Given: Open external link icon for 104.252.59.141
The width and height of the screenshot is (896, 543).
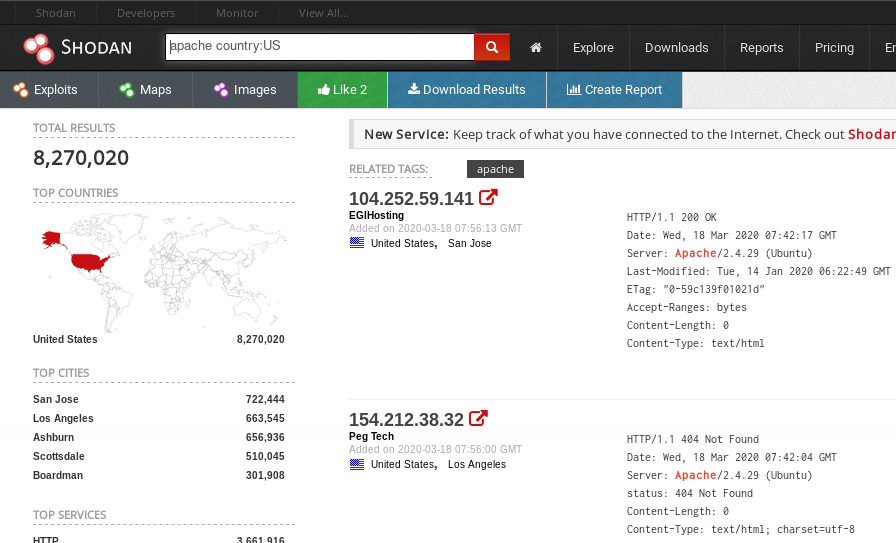Looking at the screenshot, I should pyautogui.click(x=488, y=197).
